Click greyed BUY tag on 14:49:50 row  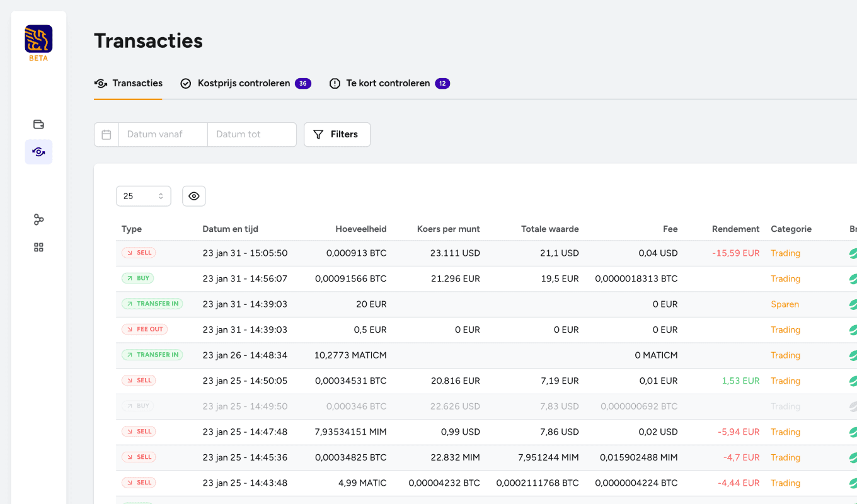pyautogui.click(x=137, y=406)
